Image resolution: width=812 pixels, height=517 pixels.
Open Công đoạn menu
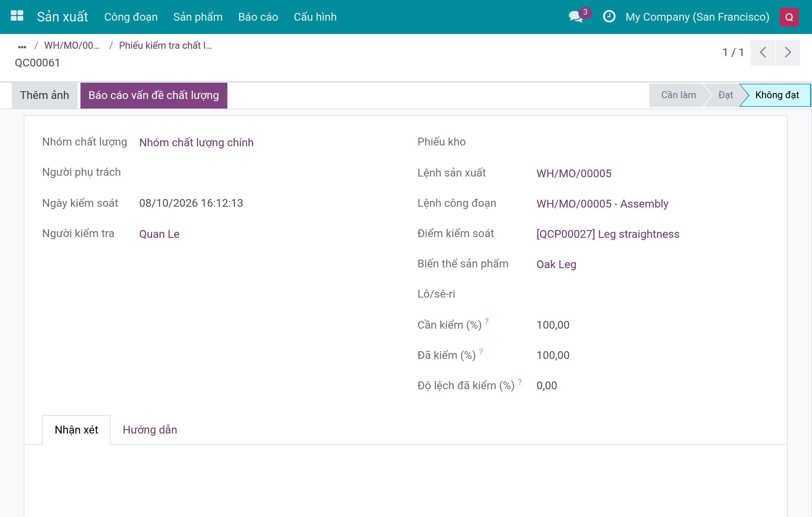[131, 17]
